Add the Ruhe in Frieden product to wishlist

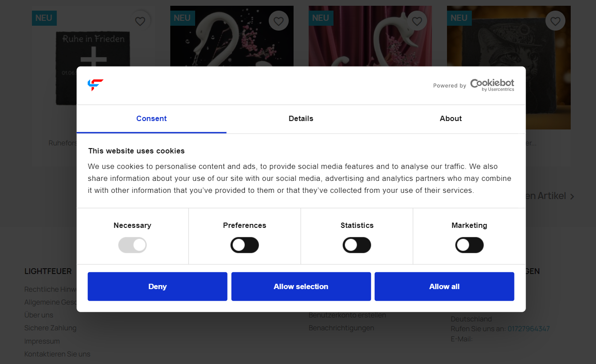(x=140, y=21)
